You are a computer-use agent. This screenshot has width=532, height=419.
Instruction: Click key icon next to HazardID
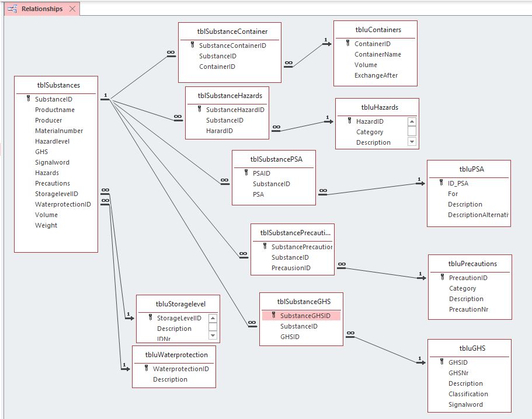(x=349, y=121)
